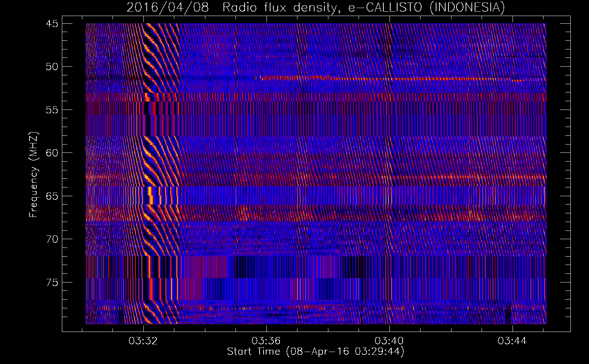This screenshot has height=364, width=589.
Task: Click the plot title 'Radio flux density, e-CALLISTO (INDONESIA)'
Action: tap(364, 7)
